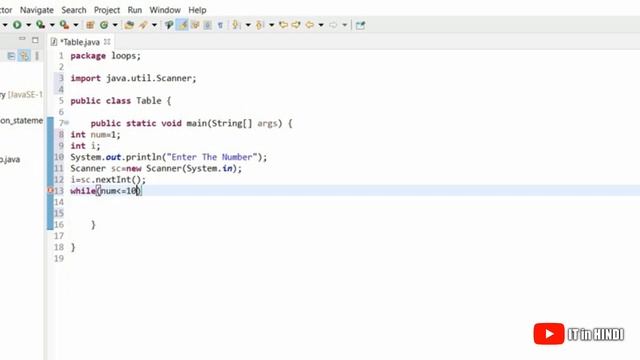Click the New Java Class icon

(104, 25)
